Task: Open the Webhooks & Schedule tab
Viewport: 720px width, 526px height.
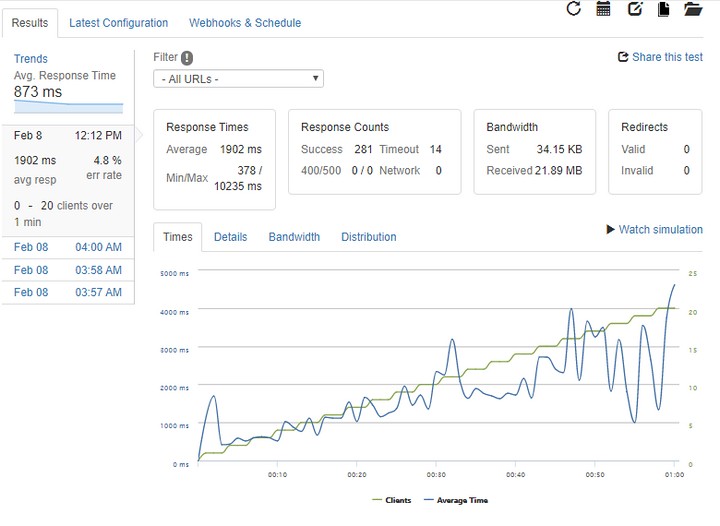Action: pos(245,23)
